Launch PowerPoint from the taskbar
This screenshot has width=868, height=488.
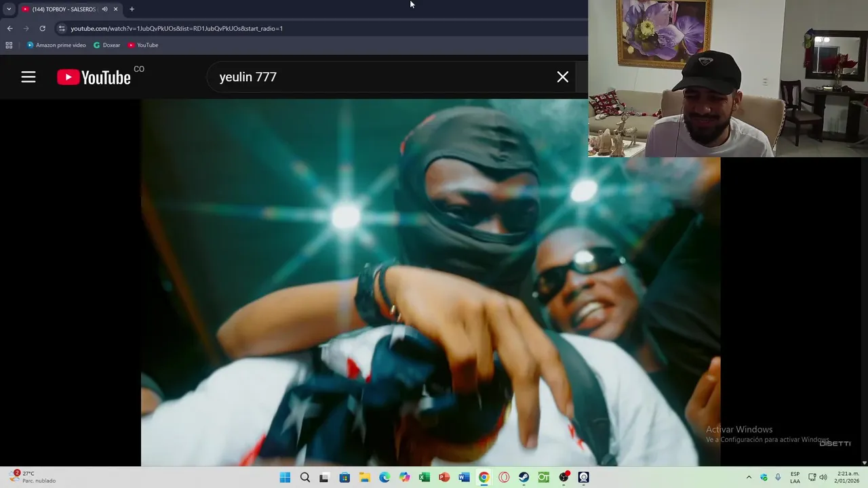(444, 477)
